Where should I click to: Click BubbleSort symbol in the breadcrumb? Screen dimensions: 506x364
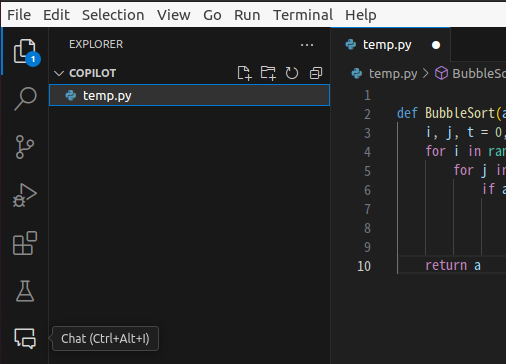479,73
